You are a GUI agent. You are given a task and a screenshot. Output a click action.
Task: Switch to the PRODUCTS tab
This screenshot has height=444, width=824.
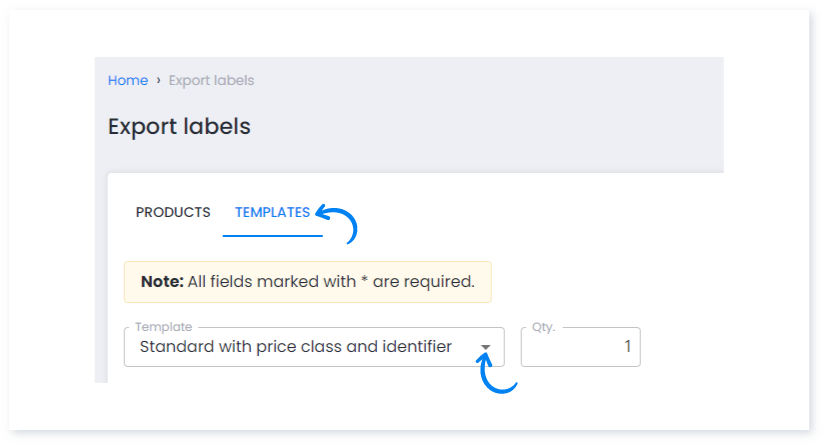173,212
